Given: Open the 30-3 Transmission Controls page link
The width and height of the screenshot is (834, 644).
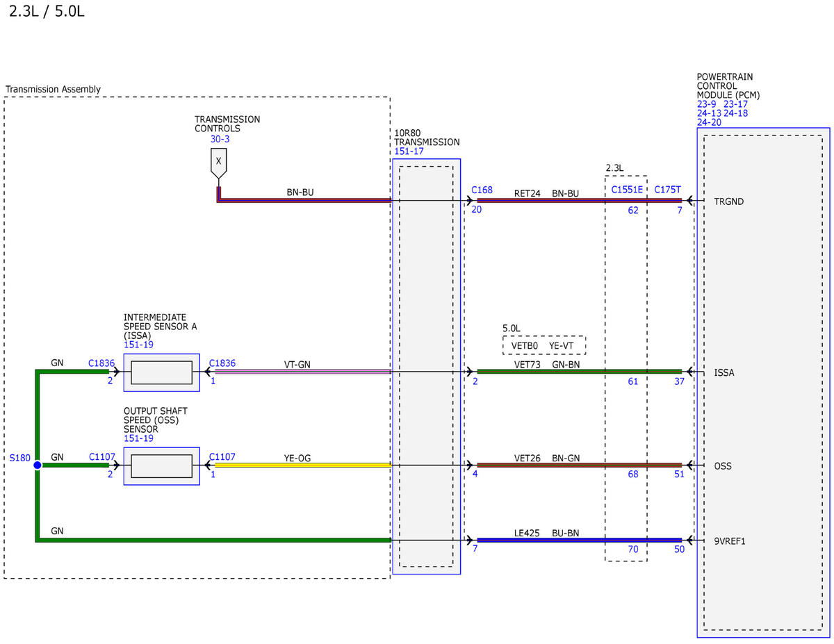Looking at the screenshot, I should [220, 139].
